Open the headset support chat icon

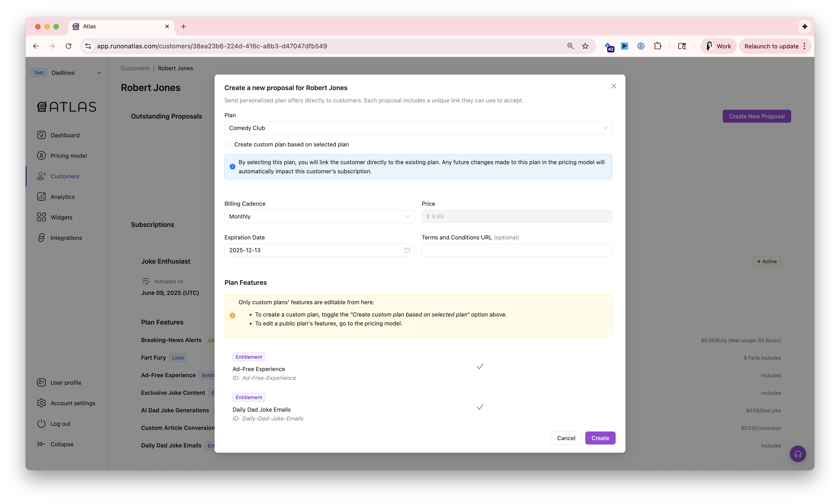(x=798, y=454)
